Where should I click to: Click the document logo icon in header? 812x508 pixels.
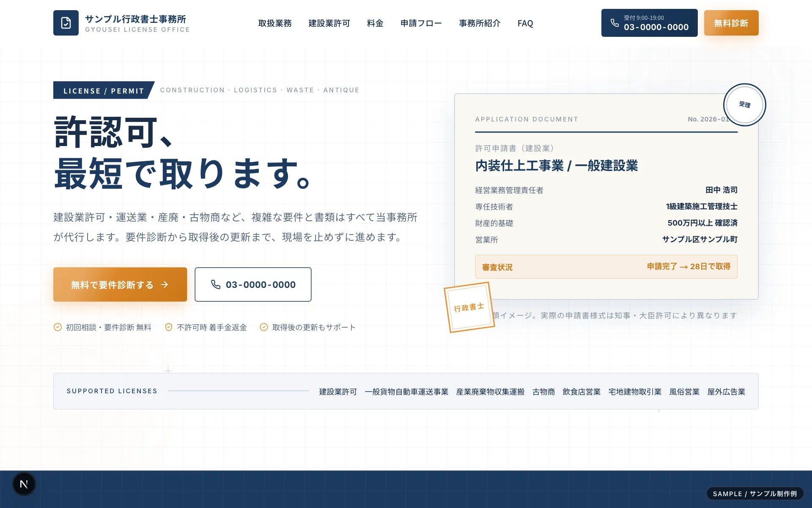66,23
